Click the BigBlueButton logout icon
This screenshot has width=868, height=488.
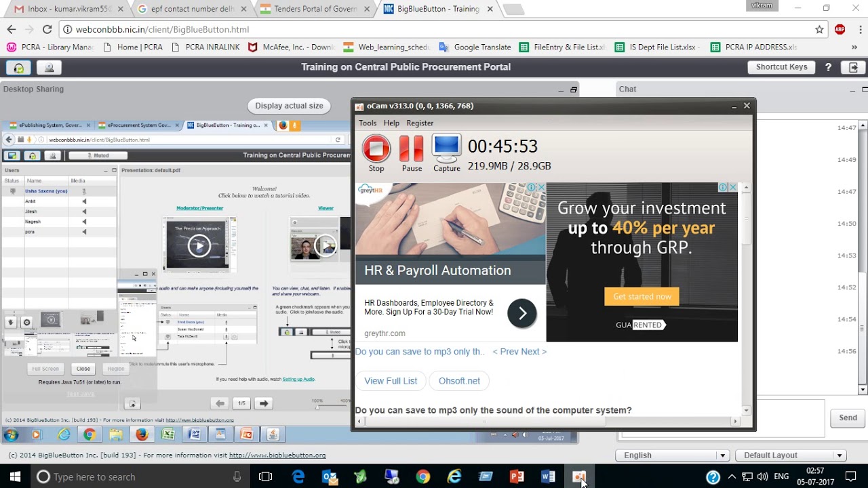click(x=853, y=68)
